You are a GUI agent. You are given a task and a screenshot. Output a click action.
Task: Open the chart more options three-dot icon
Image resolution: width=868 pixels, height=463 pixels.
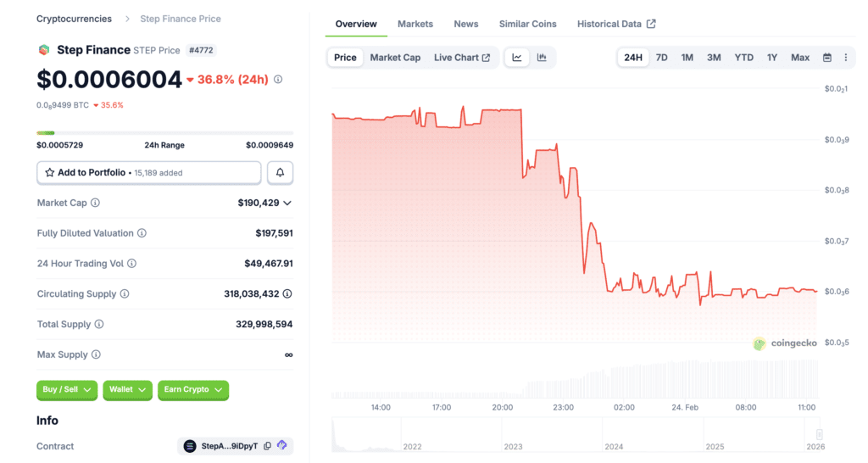pos(845,58)
